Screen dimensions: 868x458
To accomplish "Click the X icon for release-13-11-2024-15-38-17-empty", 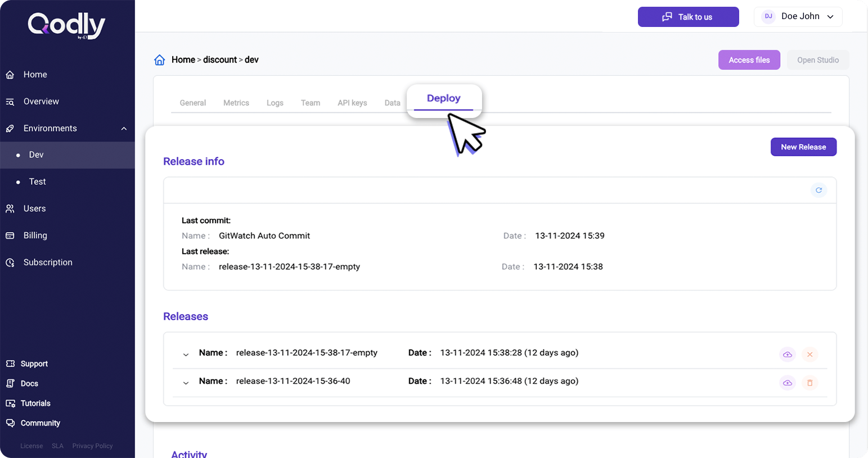I will (809, 355).
